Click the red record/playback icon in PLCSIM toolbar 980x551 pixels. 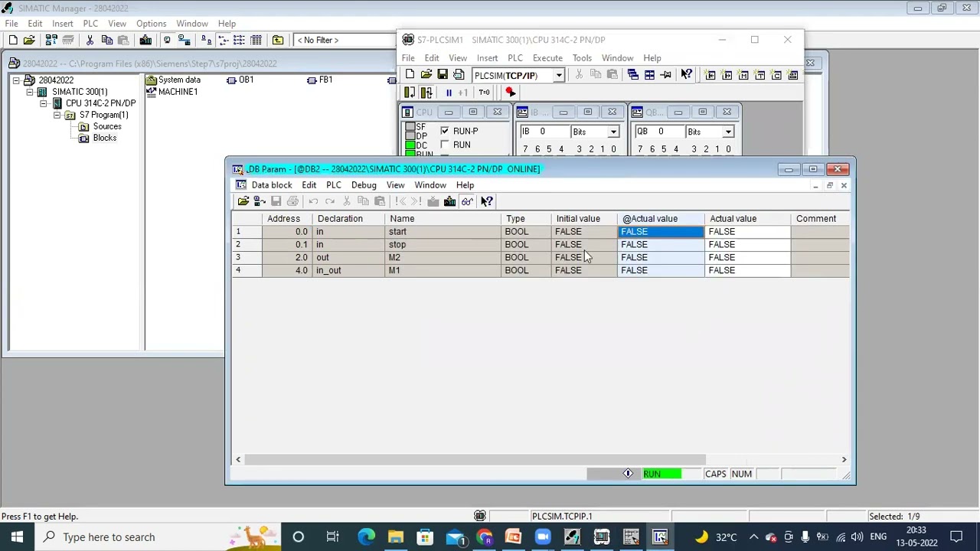510,93
